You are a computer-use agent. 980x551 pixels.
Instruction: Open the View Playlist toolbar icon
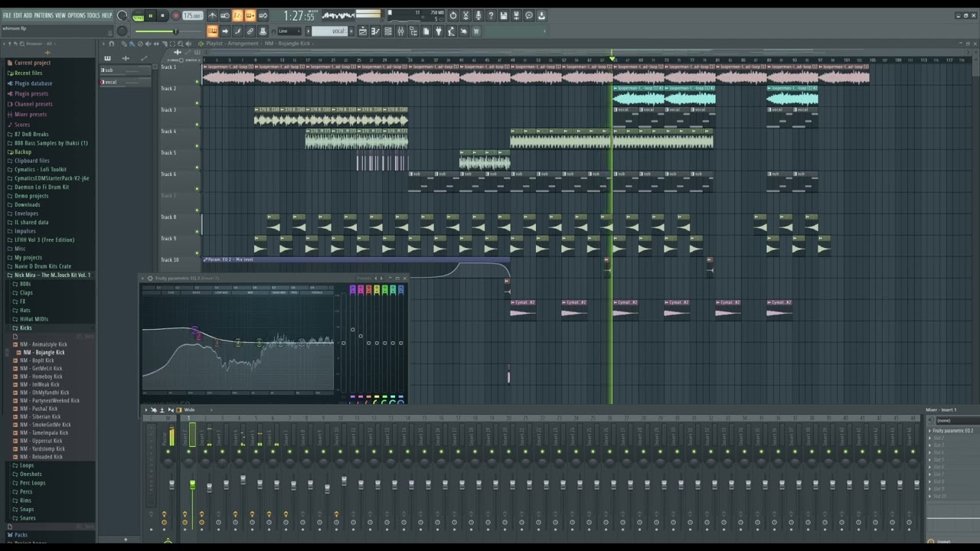[x=363, y=31]
